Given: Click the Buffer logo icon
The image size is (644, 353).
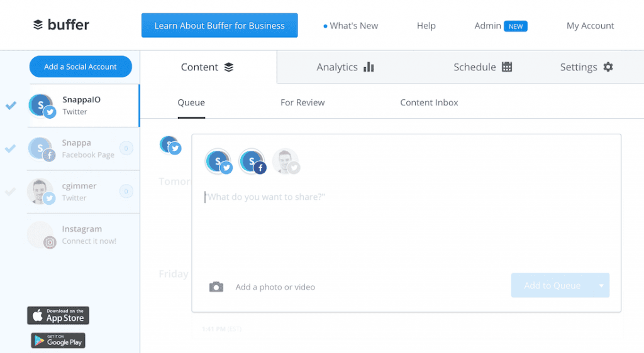Looking at the screenshot, I should [x=38, y=25].
